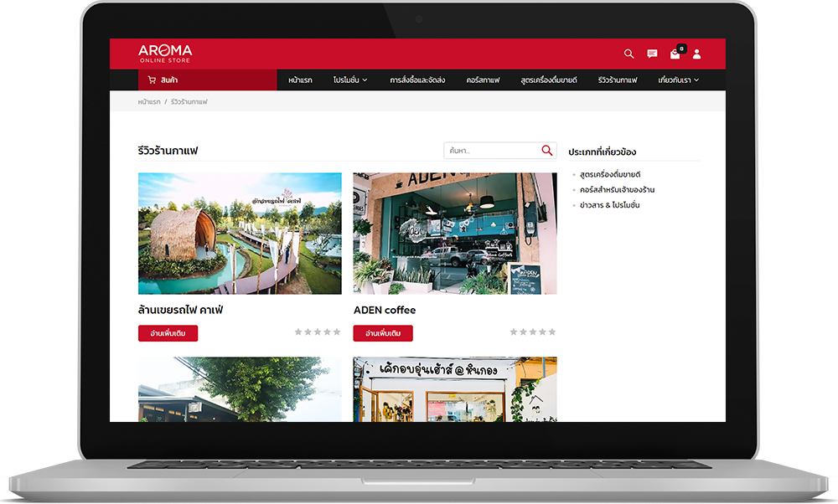838x504 pixels.
Task: Go to หน้าแรก in the navigation bar
Action: click(300, 80)
